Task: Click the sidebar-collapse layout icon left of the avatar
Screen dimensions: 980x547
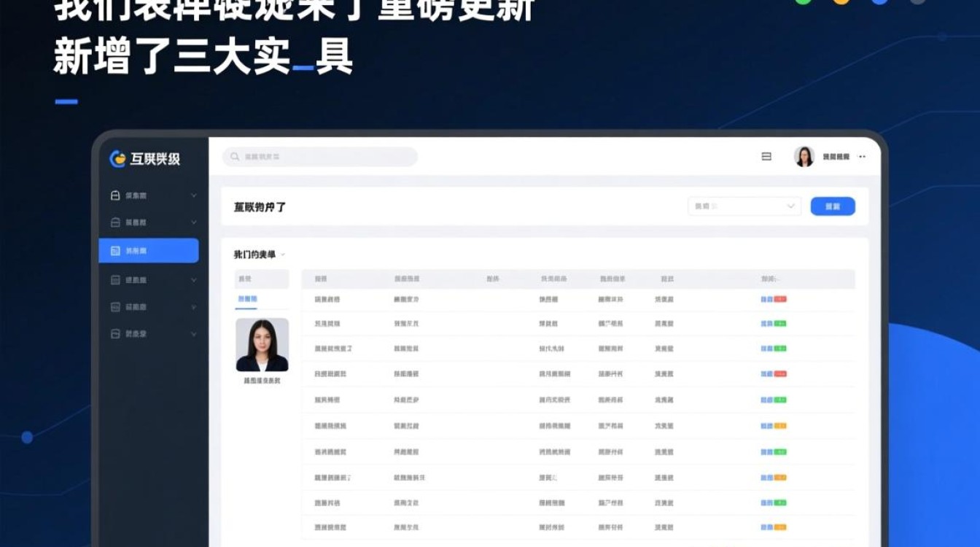Action: [x=766, y=156]
